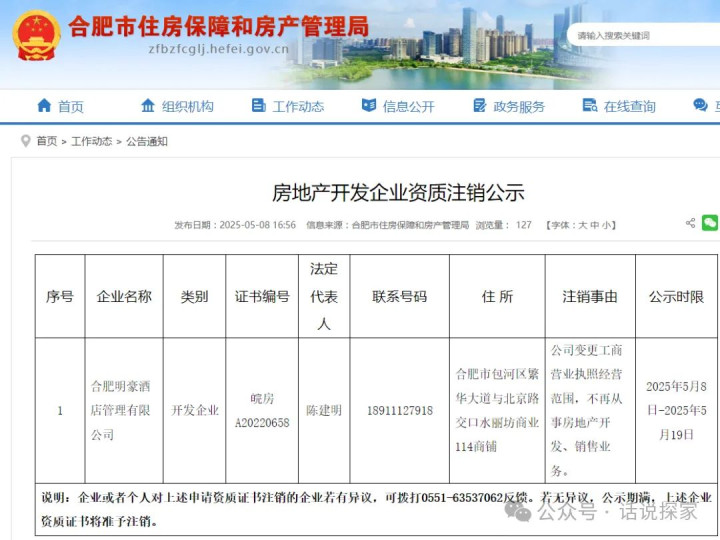Click 公告通知 in the breadcrumb
This screenshot has width=720, height=540.
146,141
